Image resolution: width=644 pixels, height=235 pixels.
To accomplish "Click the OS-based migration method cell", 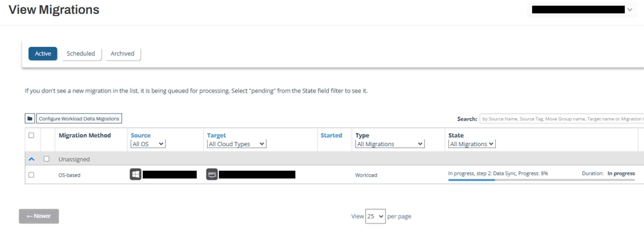I will pyautogui.click(x=69, y=175).
